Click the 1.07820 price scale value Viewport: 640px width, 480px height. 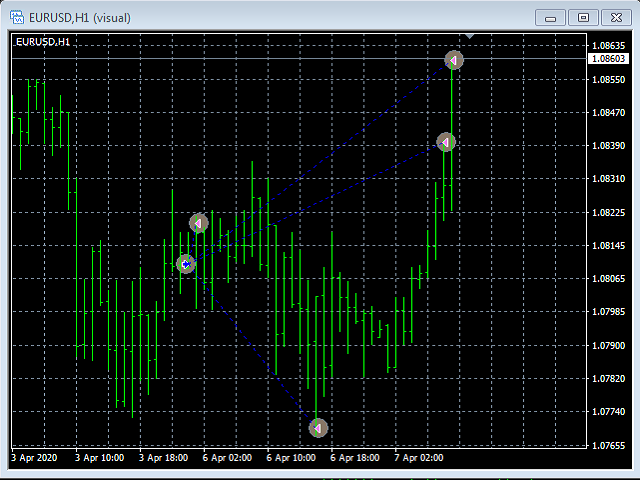[x=608, y=379]
